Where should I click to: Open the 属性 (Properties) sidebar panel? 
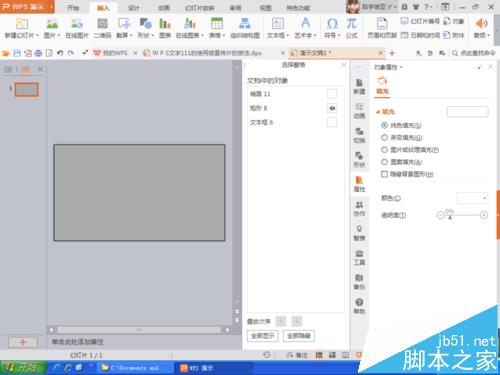coord(359,184)
